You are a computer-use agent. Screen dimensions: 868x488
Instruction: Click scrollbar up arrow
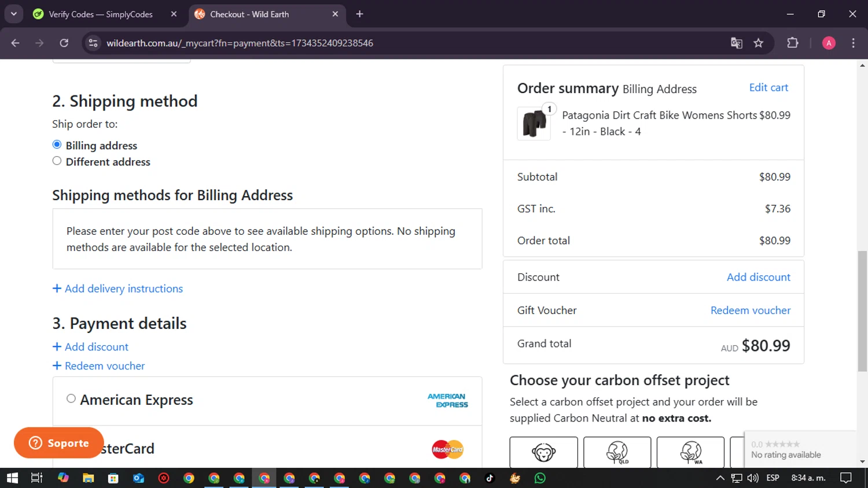coord(862,65)
